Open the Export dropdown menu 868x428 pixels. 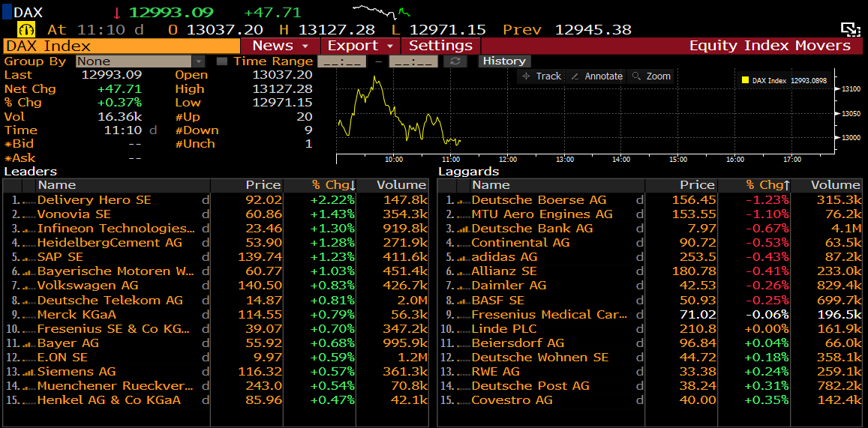click(360, 46)
